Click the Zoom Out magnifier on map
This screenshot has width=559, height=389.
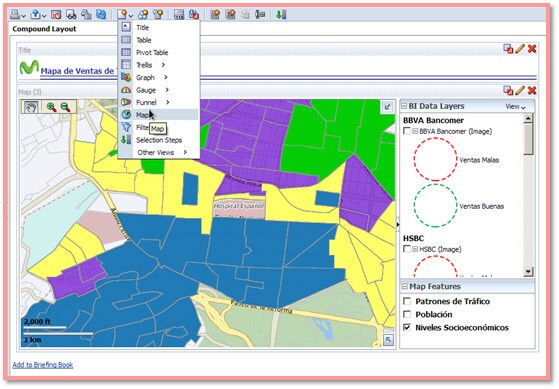[65, 107]
